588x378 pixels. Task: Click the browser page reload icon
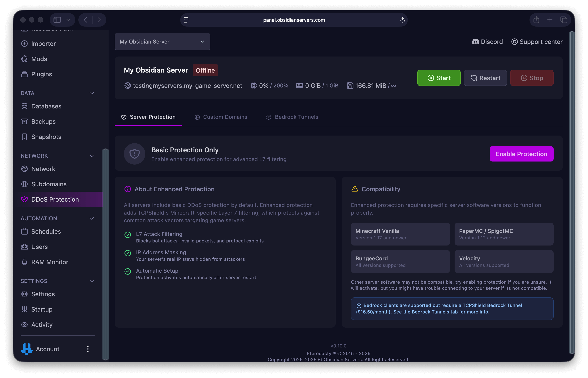pyautogui.click(x=402, y=20)
